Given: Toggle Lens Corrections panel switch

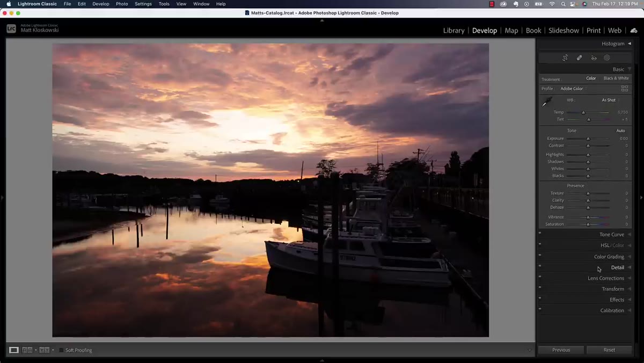Looking at the screenshot, I should tap(540, 277).
